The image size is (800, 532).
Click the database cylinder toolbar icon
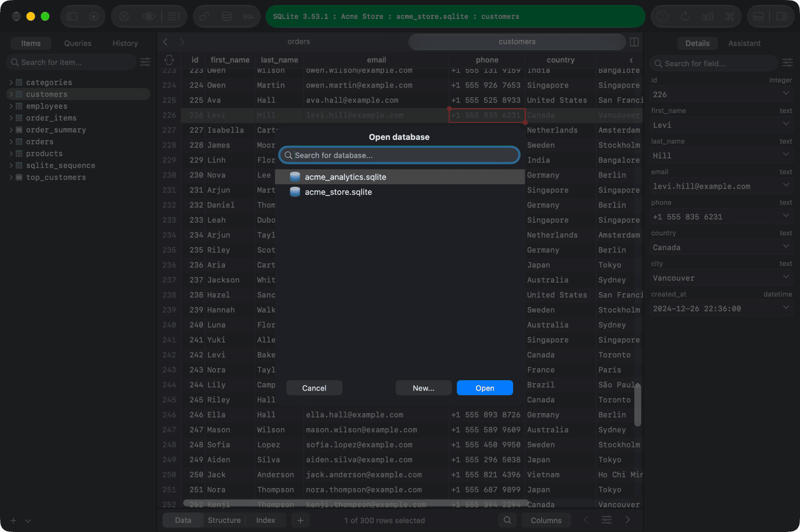(x=226, y=16)
